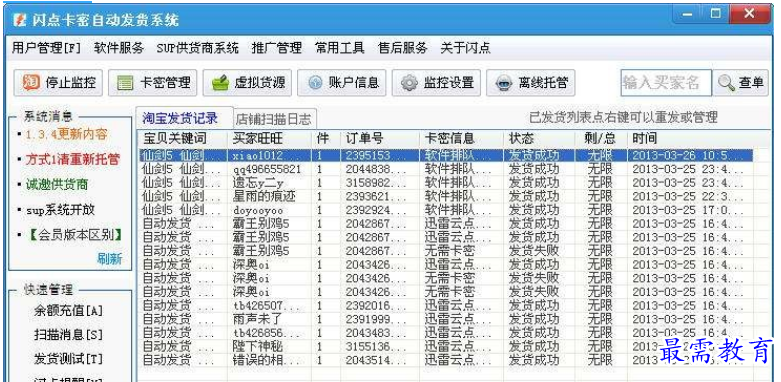
Task: Open 离线托管 via its label
Action: coord(543,83)
